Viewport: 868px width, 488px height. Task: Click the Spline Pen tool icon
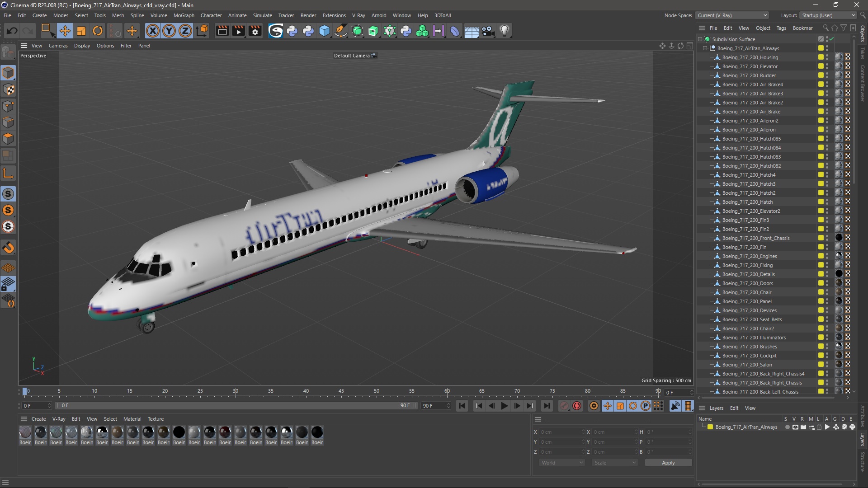click(x=341, y=31)
